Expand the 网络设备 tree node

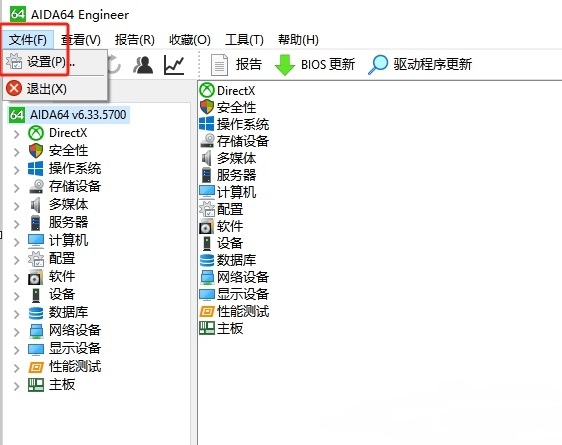coord(16,332)
